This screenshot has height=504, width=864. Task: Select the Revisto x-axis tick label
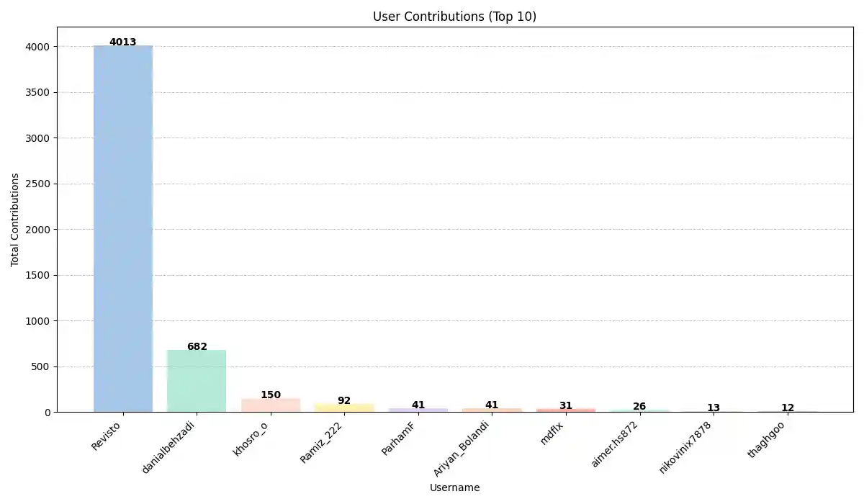click(107, 436)
